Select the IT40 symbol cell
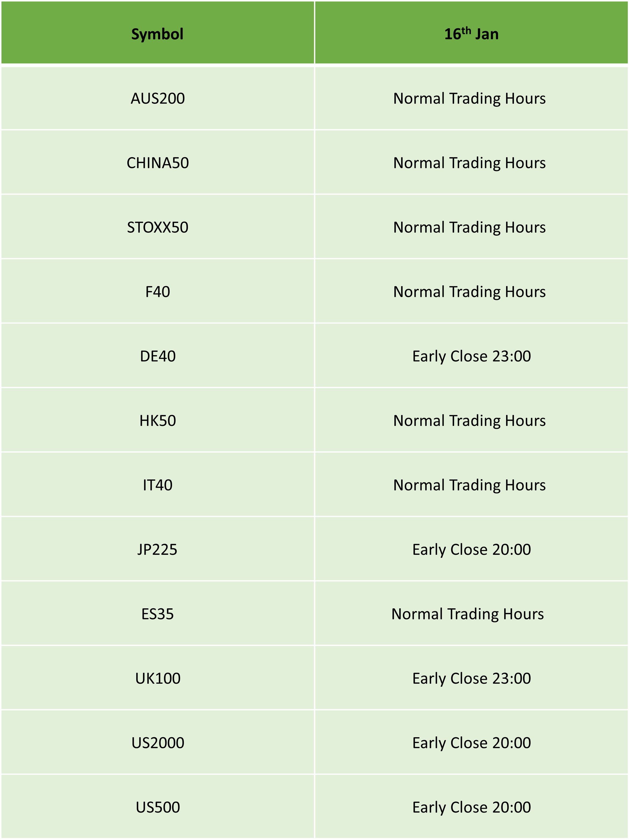This screenshot has width=631, height=840. (x=158, y=485)
